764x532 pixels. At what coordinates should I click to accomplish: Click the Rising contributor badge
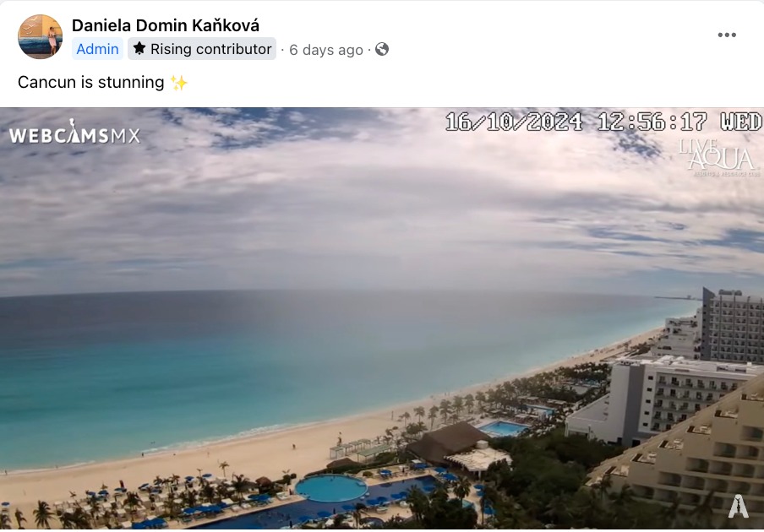point(202,49)
